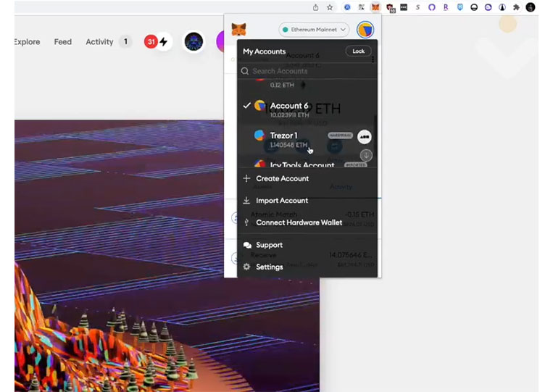
Task: Click the "10.023911 ETH" balance under Account 6
Action: tap(289, 115)
